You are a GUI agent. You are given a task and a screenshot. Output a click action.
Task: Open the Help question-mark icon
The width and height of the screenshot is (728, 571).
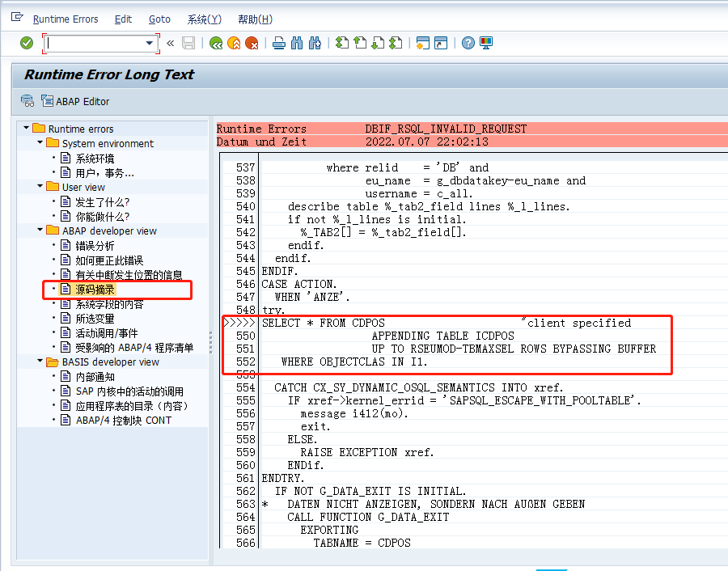click(468, 44)
